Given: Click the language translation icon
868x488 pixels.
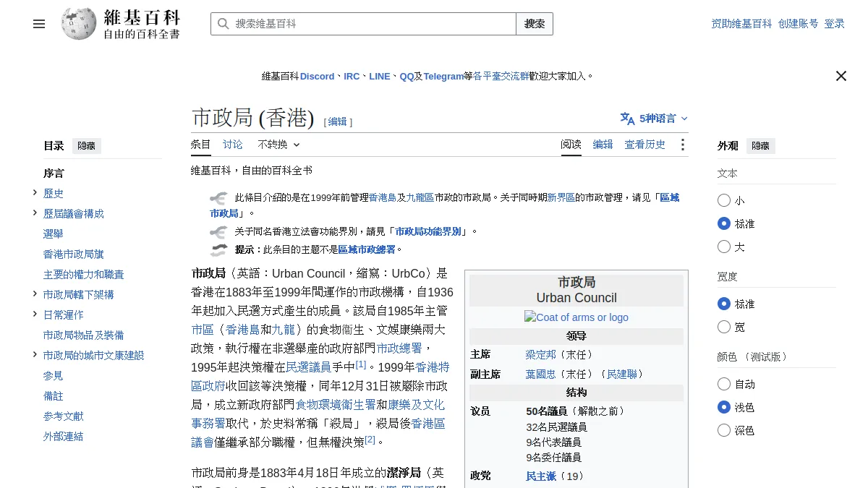Looking at the screenshot, I should pos(627,119).
